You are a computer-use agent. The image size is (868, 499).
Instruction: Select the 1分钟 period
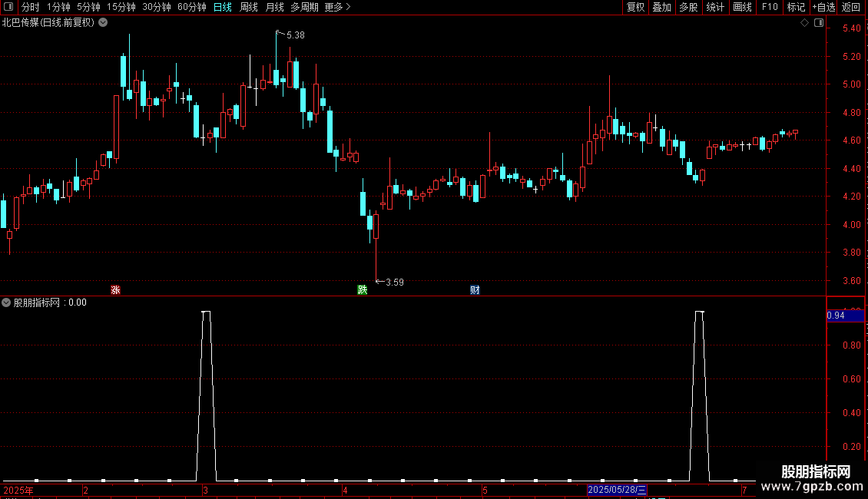58,7
